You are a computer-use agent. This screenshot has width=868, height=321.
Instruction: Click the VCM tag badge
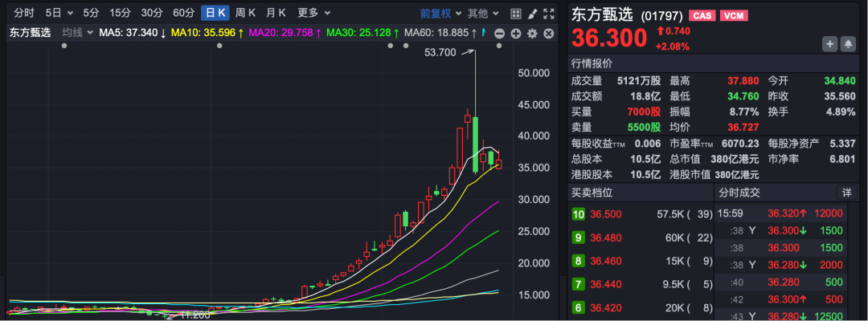[x=734, y=16]
